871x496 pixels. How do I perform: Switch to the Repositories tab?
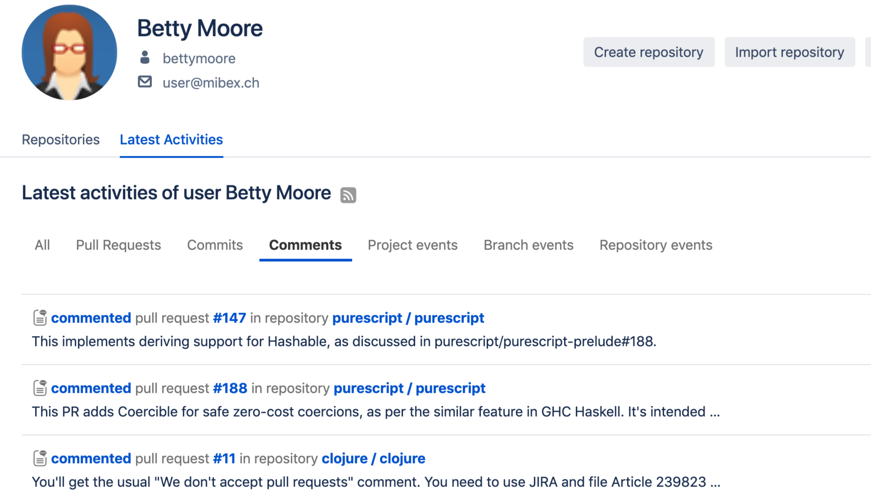point(61,140)
